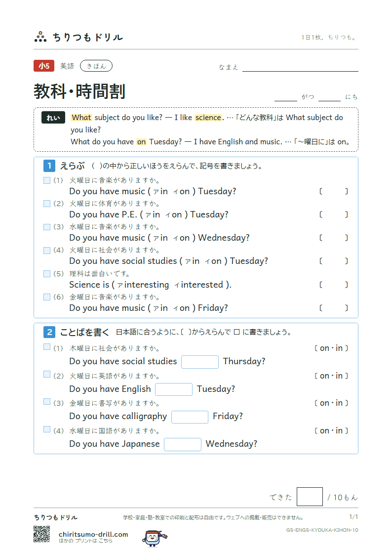
Task: Click the ちりつもドリル dots logo at top
Action: (x=40, y=37)
